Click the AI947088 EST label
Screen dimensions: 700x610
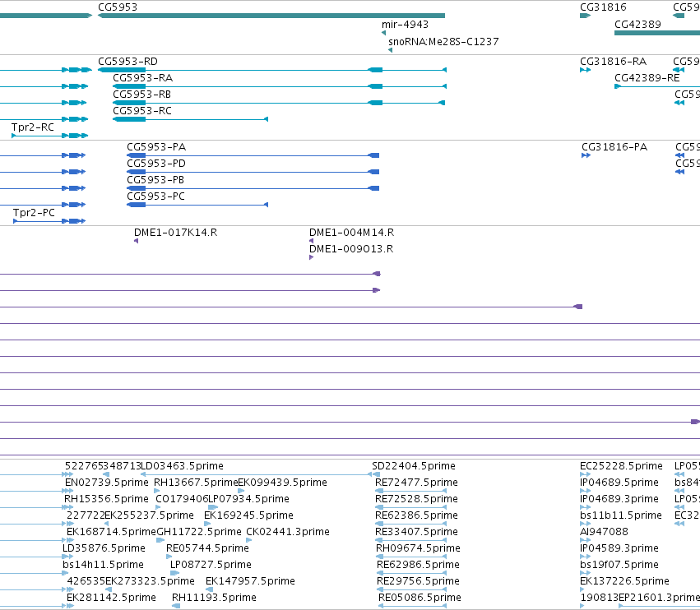point(604,532)
